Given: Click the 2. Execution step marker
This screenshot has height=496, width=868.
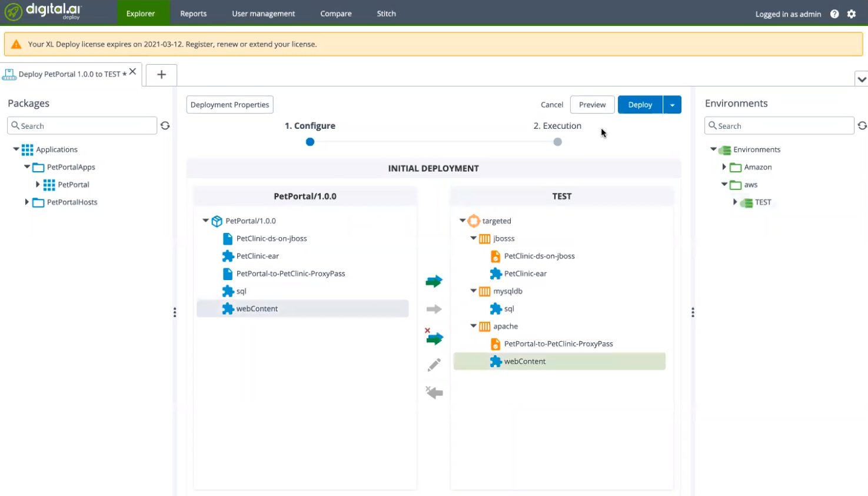Looking at the screenshot, I should click(x=557, y=142).
